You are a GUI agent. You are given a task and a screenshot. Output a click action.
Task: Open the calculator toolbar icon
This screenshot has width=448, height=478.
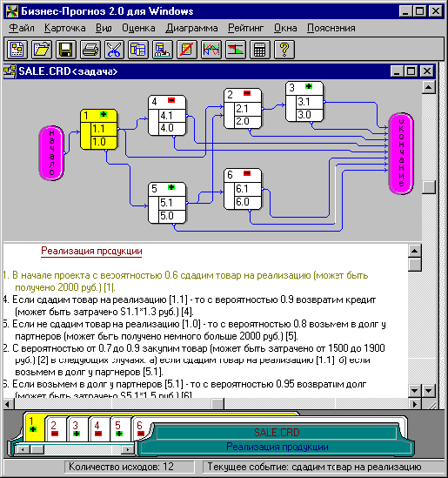click(259, 49)
